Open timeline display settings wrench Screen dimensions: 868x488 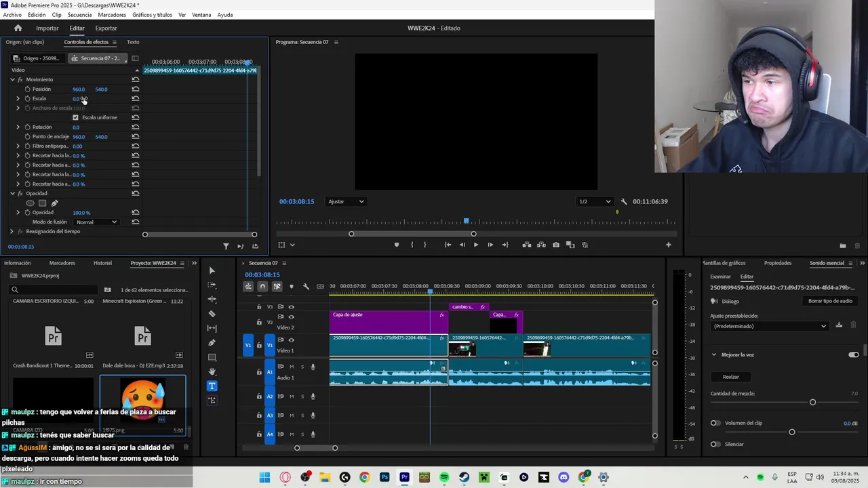pos(306,286)
